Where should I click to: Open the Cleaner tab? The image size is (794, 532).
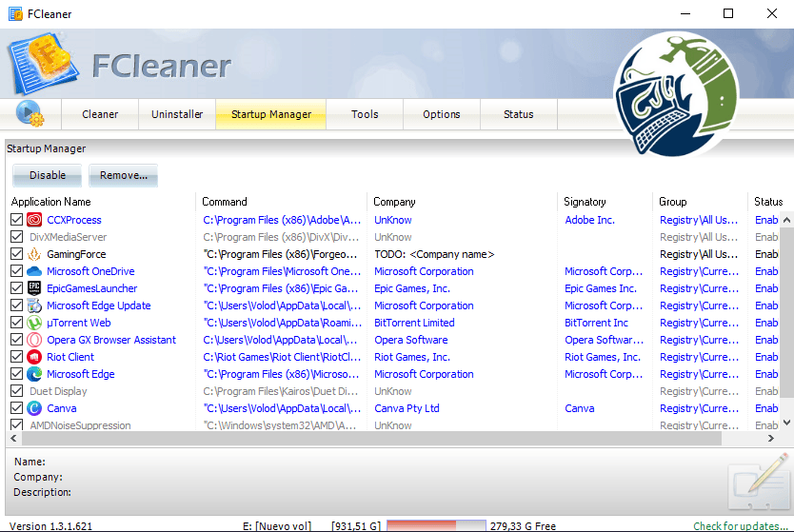point(100,114)
